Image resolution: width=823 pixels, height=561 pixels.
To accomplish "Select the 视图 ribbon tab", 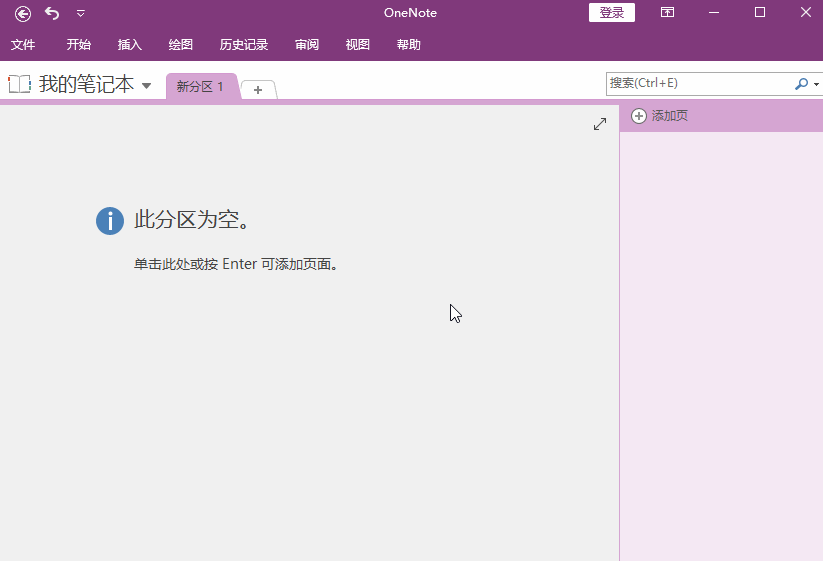I will click(x=357, y=45).
